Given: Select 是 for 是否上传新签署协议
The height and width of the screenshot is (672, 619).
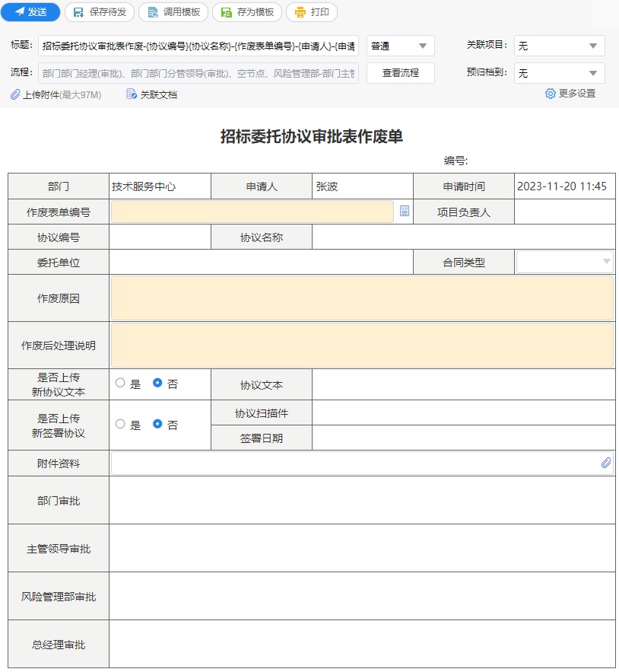Looking at the screenshot, I should [120, 425].
